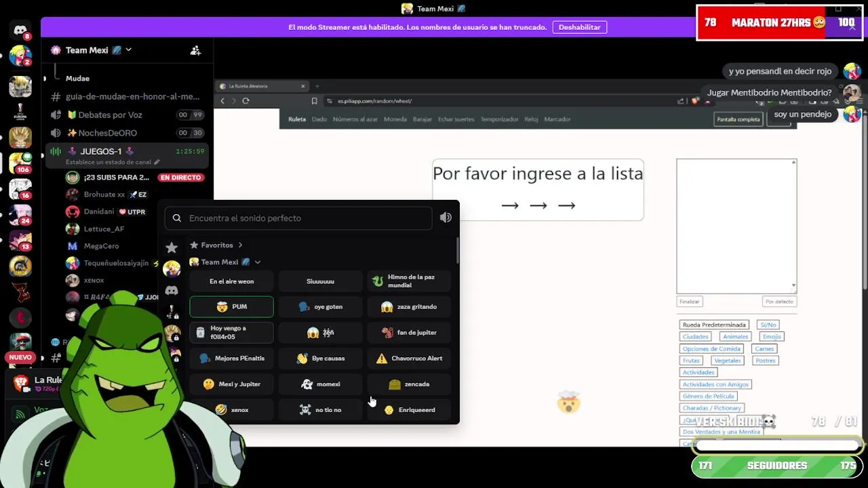Play the xenox laughing sound
The height and width of the screenshot is (488, 868).
click(x=231, y=410)
